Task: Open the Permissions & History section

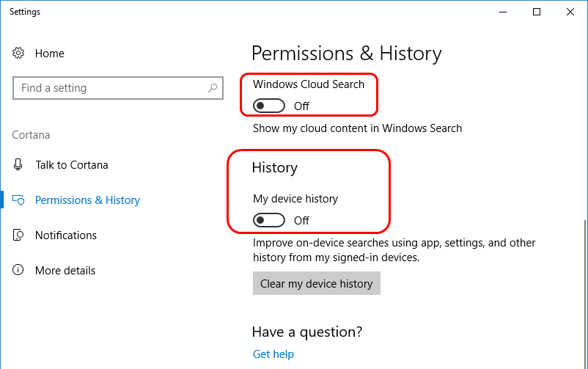Action: tap(87, 200)
